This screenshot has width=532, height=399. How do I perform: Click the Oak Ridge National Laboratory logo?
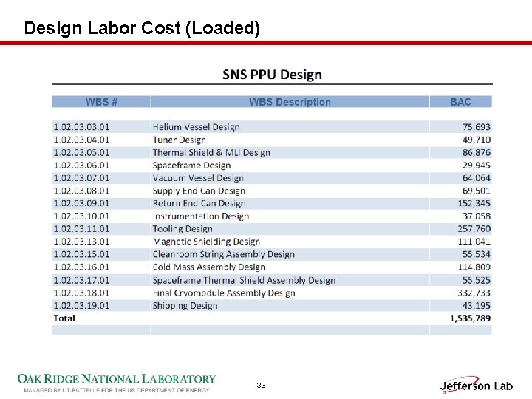tap(117, 379)
